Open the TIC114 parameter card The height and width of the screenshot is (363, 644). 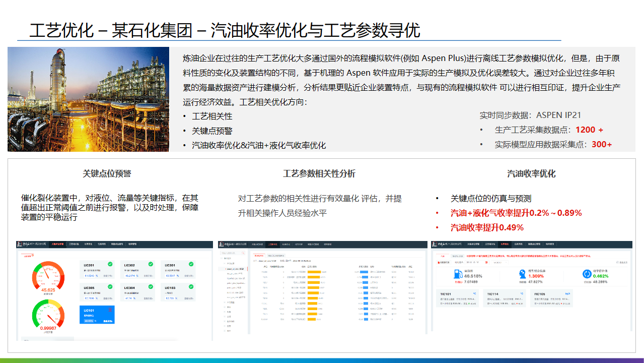(x=505, y=298)
